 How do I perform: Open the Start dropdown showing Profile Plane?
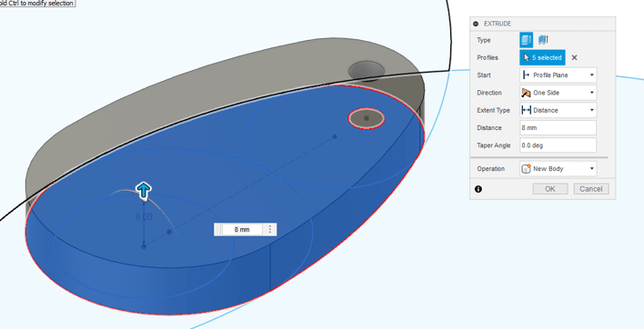pos(558,75)
